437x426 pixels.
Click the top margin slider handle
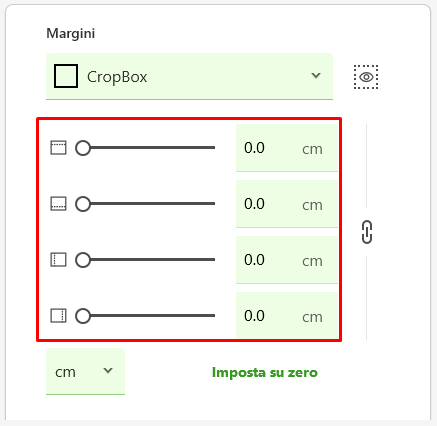pyautogui.click(x=83, y=148)
